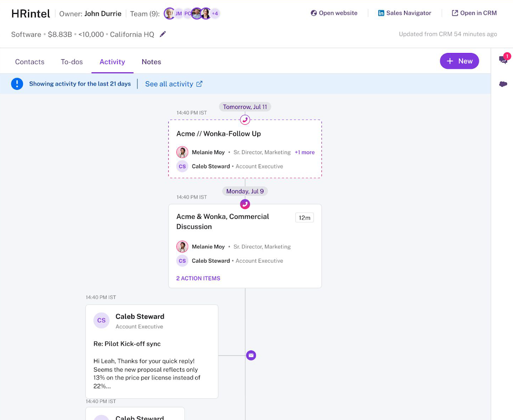Click Open in CRM link

pos(475,13)
